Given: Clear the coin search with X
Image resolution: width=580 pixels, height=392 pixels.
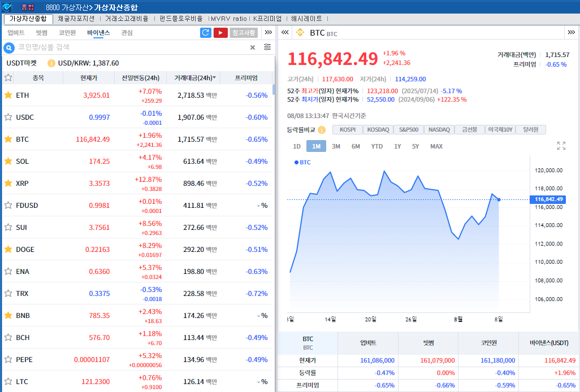Looking at the screenshot, I should tap(253, 47).
